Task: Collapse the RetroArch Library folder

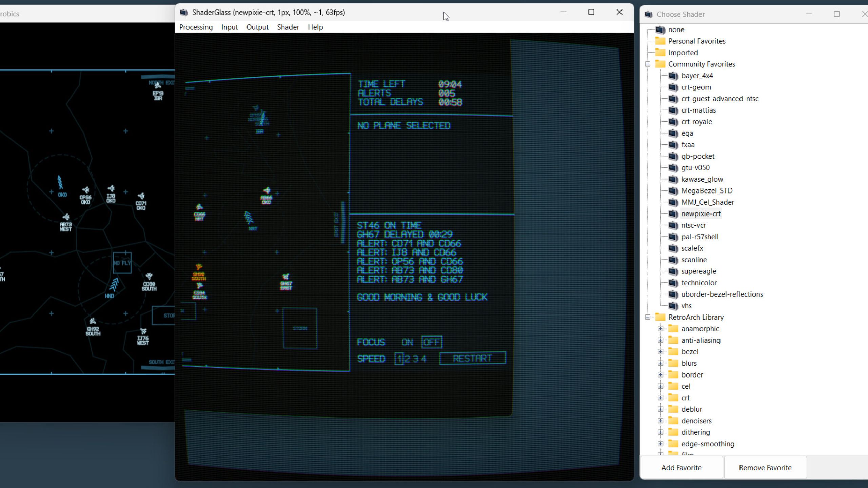Action: 648,317
